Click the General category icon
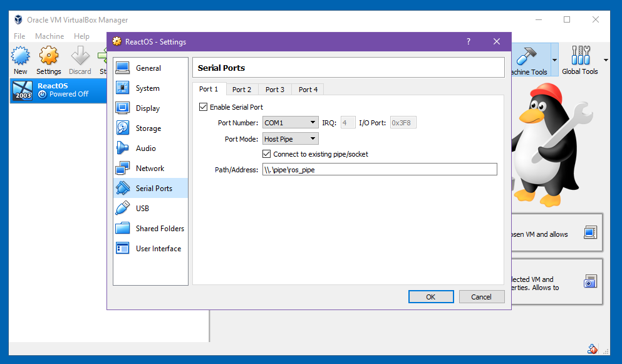 [x=123, y=68]
